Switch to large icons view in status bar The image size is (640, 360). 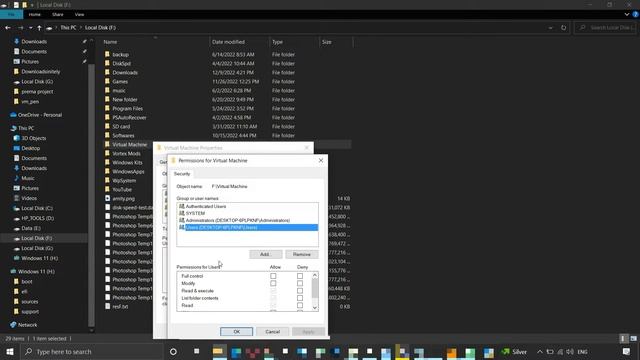(x=633, y=338)
